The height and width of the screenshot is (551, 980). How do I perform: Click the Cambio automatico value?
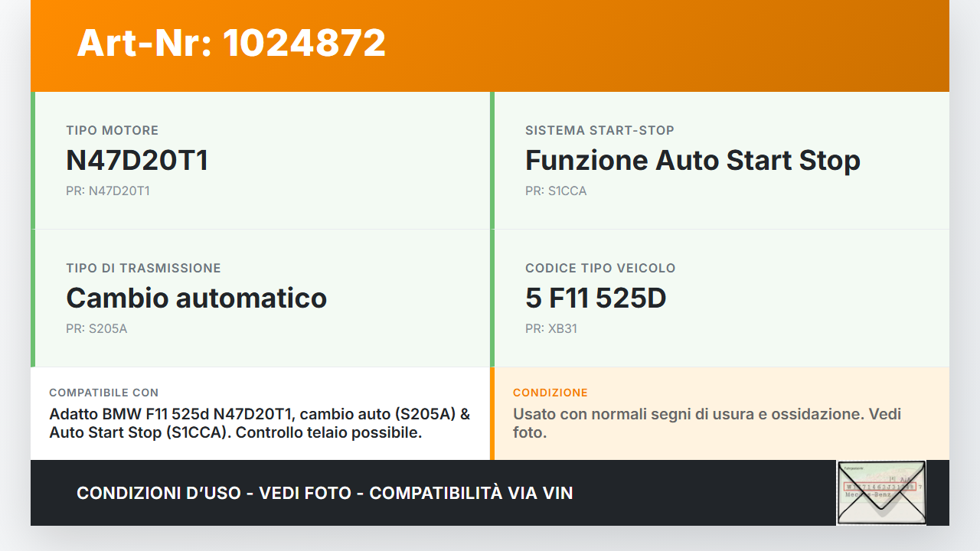coord(196,298)
